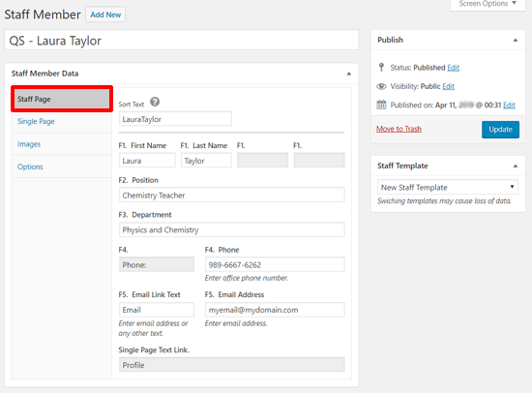Open the New Staff Template dropdown
The image size is (532, 393).
pyautogui.click(x=448, y=187)
